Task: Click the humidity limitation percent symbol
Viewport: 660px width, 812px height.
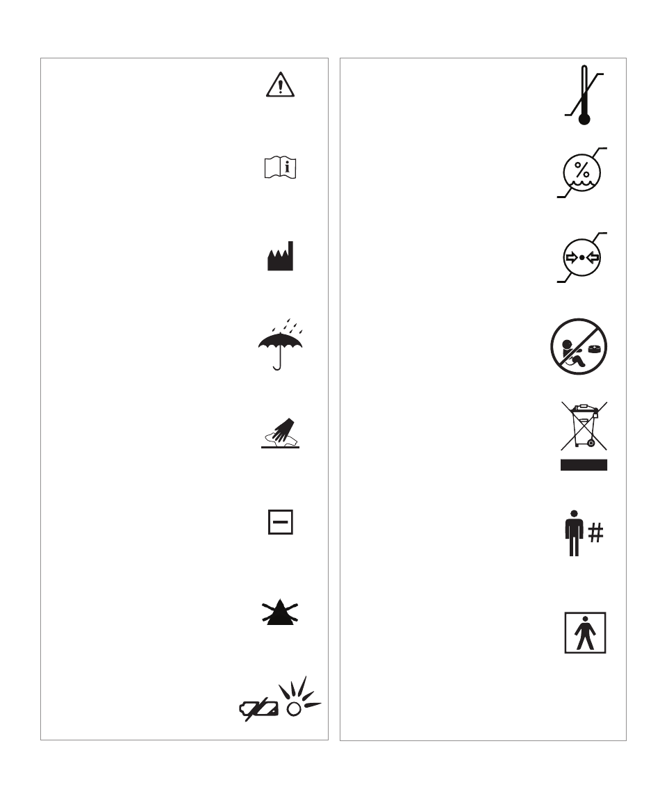Action: [581, 172]
